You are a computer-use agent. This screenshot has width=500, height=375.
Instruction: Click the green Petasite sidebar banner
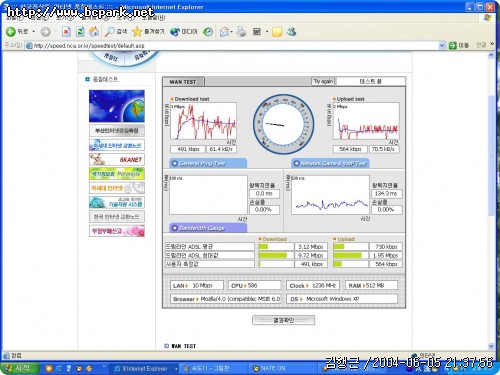[x=117, y=174]
